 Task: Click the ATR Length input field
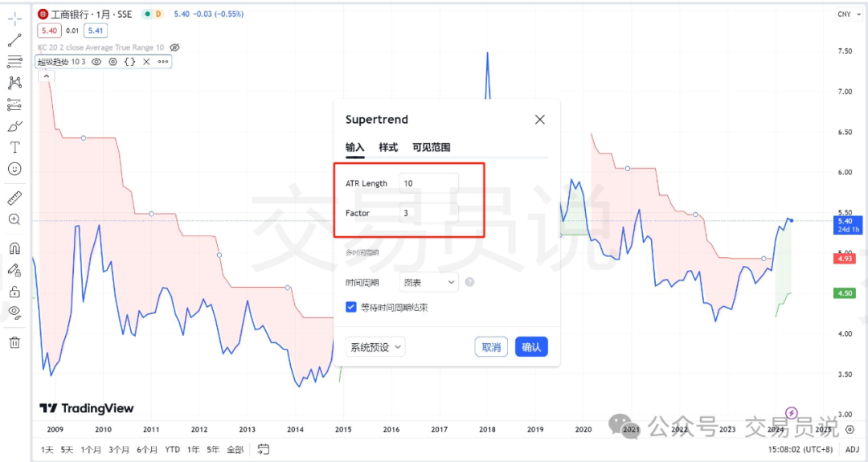point(429,183)
